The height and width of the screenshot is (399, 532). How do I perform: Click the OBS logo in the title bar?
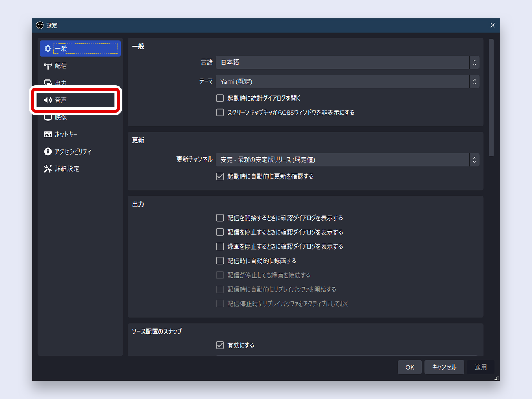tap(40, 25)
